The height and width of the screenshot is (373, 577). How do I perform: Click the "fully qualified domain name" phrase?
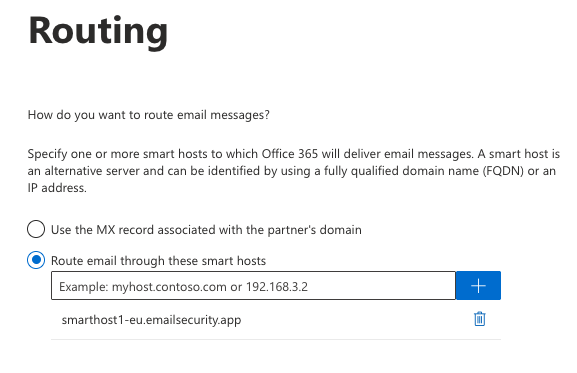point(401,171)
